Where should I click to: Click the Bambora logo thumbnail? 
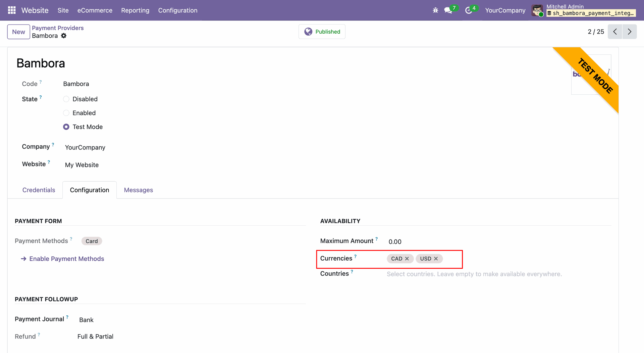pos(591,75)
